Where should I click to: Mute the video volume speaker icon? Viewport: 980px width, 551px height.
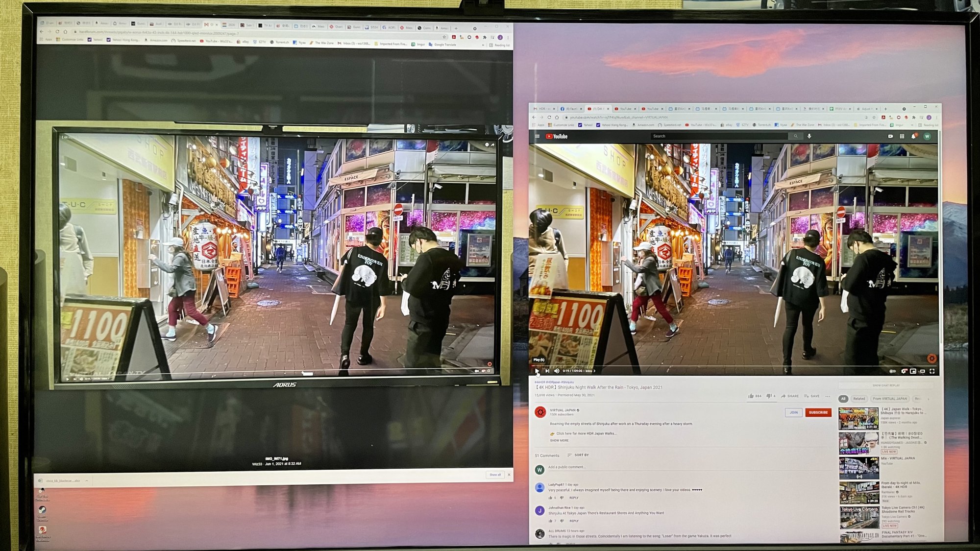coord(557,371)
